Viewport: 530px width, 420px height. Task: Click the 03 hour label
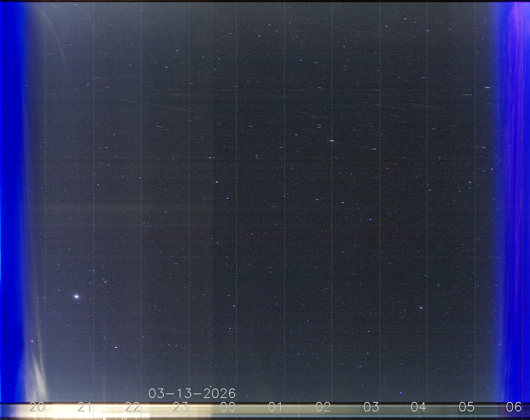[371, 407]
